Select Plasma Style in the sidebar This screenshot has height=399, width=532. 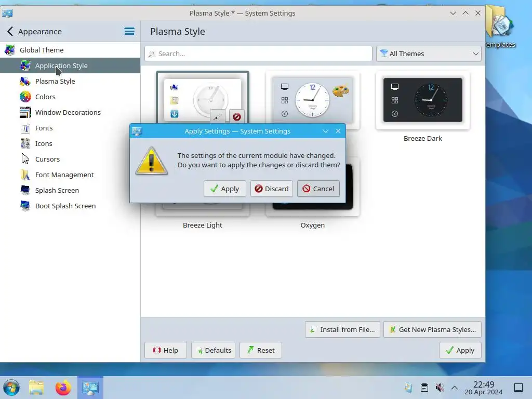[x=70, y=81]
